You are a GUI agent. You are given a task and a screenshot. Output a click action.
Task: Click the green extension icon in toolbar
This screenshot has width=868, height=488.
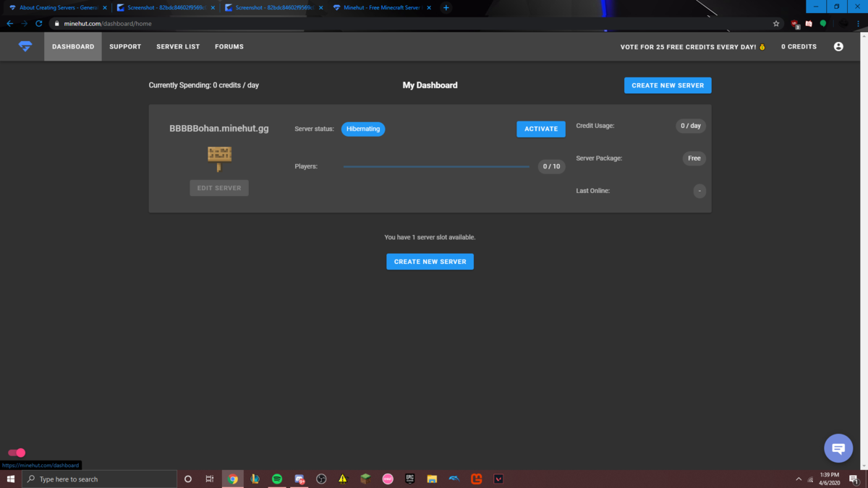[x=823, y=23]
